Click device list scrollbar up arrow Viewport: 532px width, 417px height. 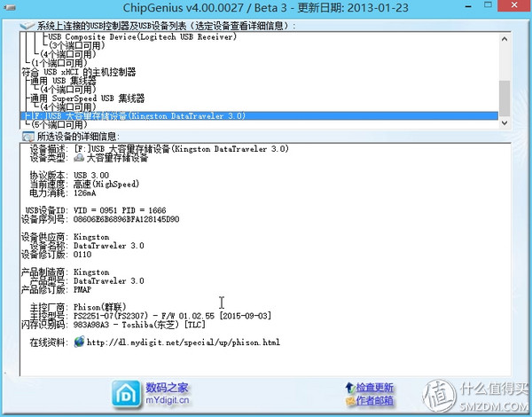(505, 39)
